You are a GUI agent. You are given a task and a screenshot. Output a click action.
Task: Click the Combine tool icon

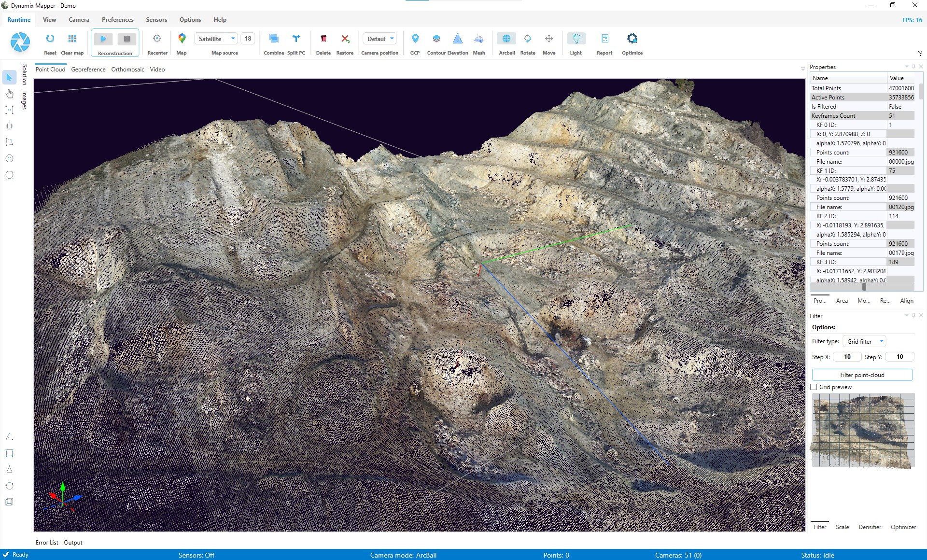pos(274,42)
